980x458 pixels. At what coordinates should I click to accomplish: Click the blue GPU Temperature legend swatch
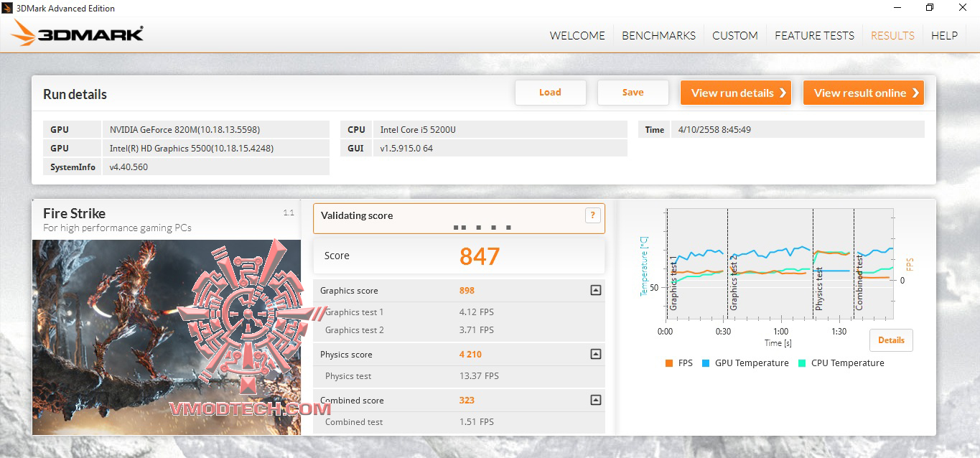[706, 363]
